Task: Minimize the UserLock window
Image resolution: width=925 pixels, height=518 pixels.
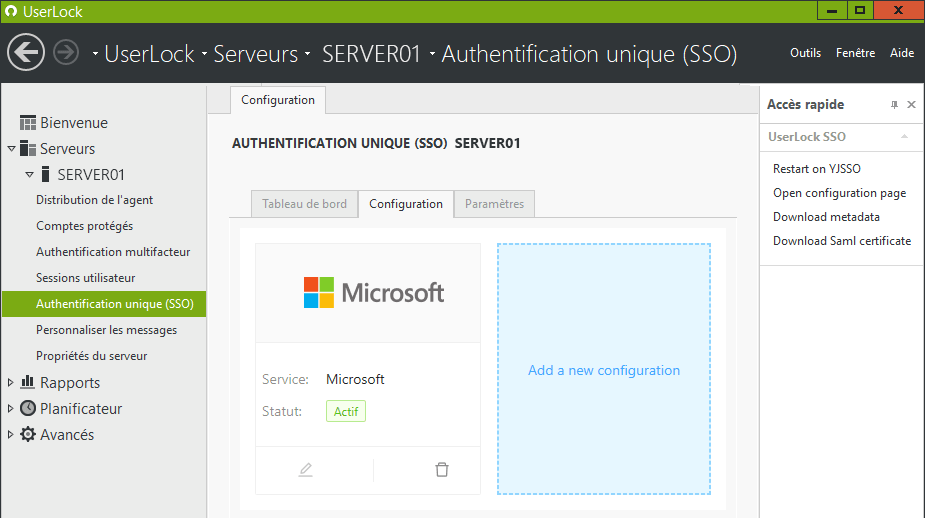Action: pyautogui.click(x=832, y=11)
